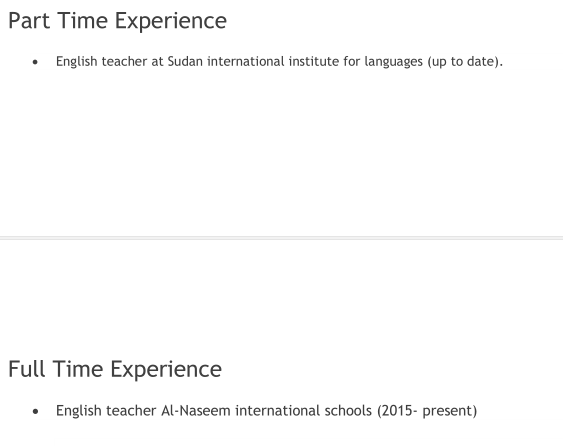
Task: Click the bullet before Al-Naseem schools line
Action: pos(35,411)
